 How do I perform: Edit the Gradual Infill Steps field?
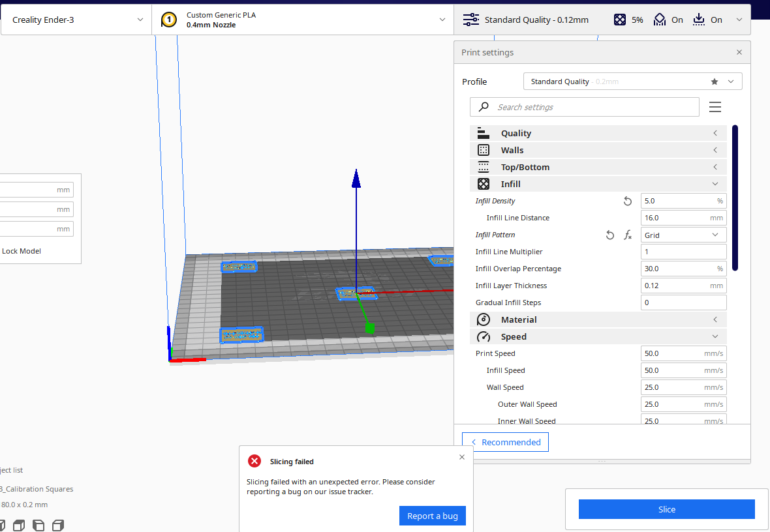683,303
